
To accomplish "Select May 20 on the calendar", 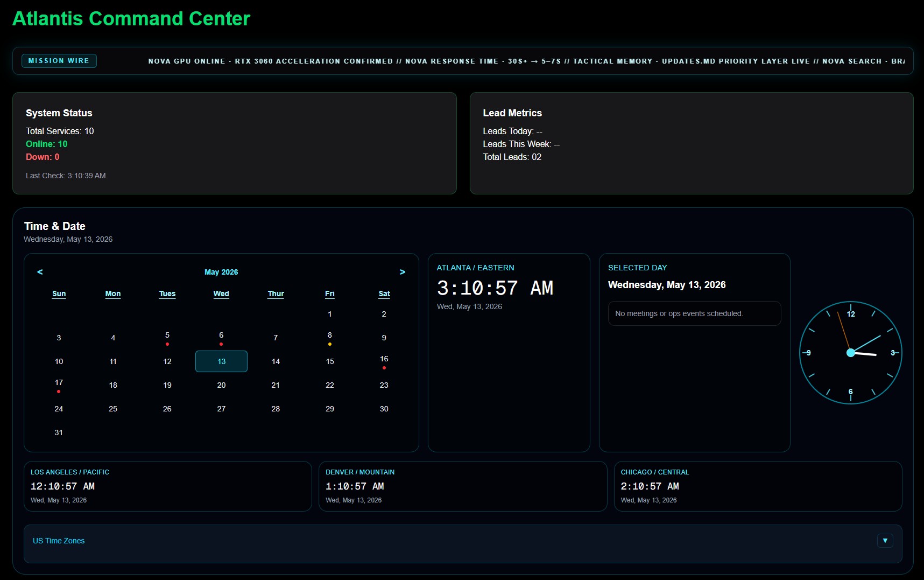I will [221, 385].
